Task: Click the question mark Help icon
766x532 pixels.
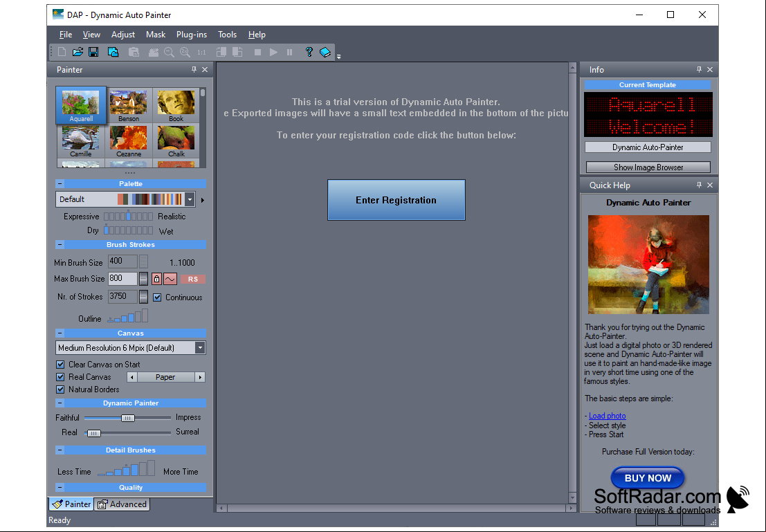Action: point(309,52)
